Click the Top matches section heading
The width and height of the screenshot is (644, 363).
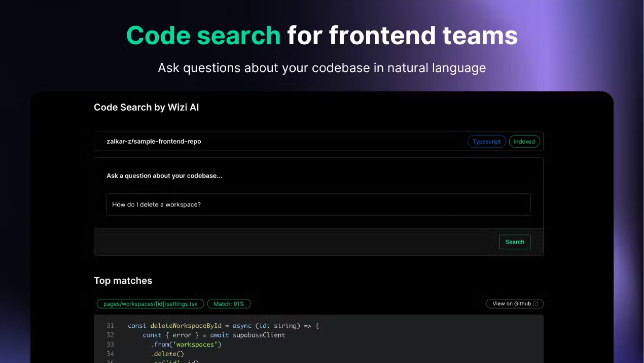click(x=123, y=280)
